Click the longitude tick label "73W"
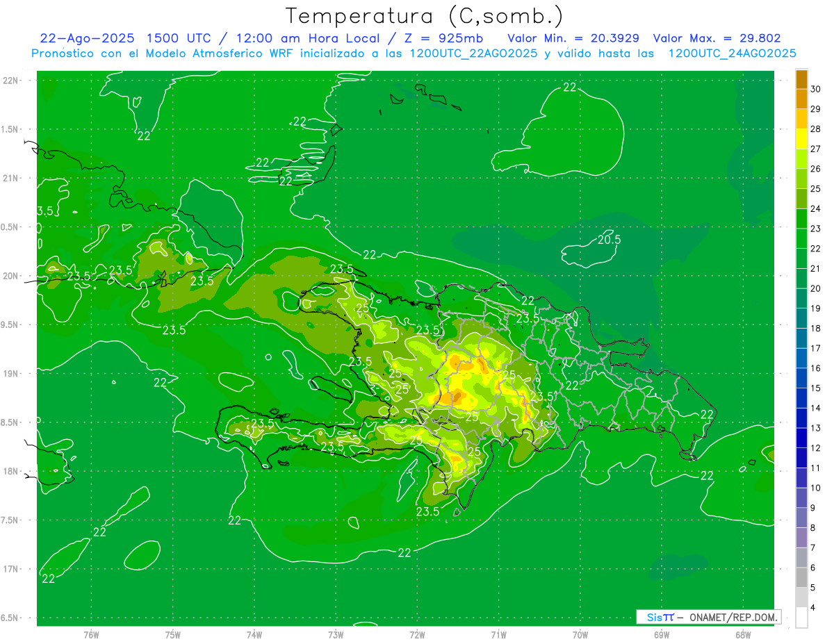 [x=336, y=635]
